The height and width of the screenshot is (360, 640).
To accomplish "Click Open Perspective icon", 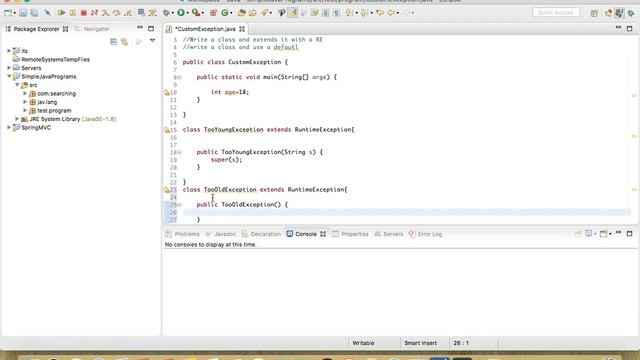I will click(594, 13).
